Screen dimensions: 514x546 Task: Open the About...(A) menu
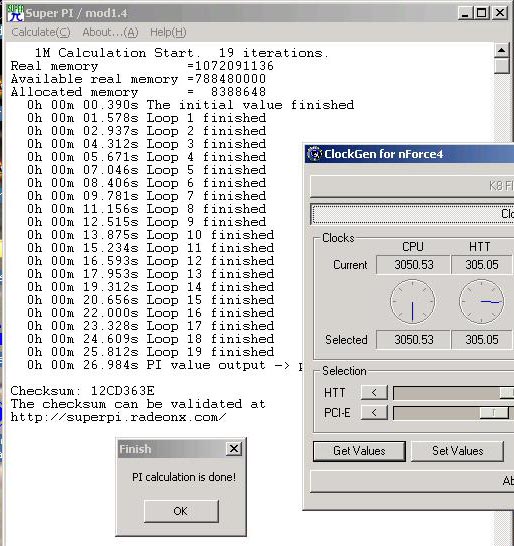[110, 32]
